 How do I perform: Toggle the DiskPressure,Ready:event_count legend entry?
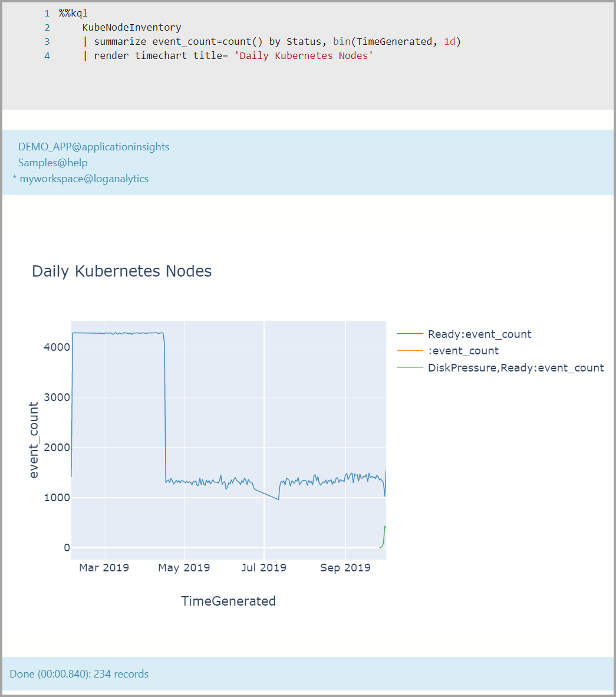[x=516, y=367]
